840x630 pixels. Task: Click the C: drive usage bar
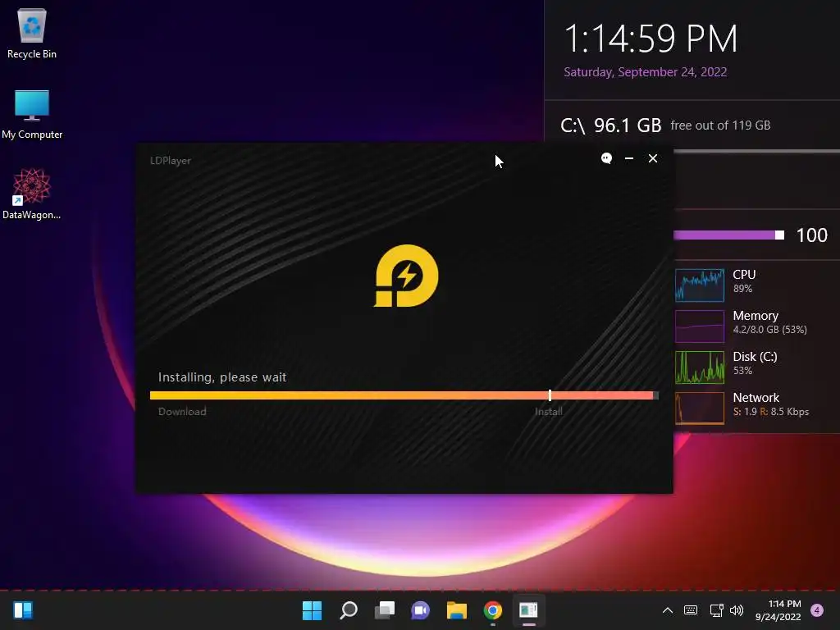[756, 152]
